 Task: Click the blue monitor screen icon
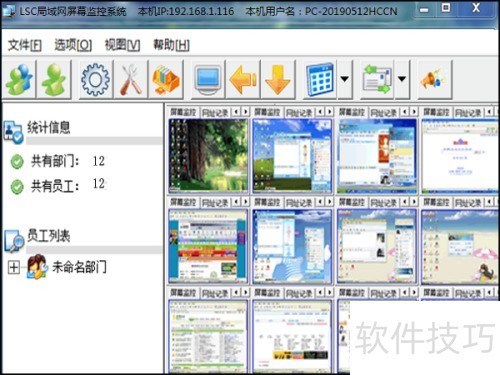pyautogui.click(x=208, y=79)
